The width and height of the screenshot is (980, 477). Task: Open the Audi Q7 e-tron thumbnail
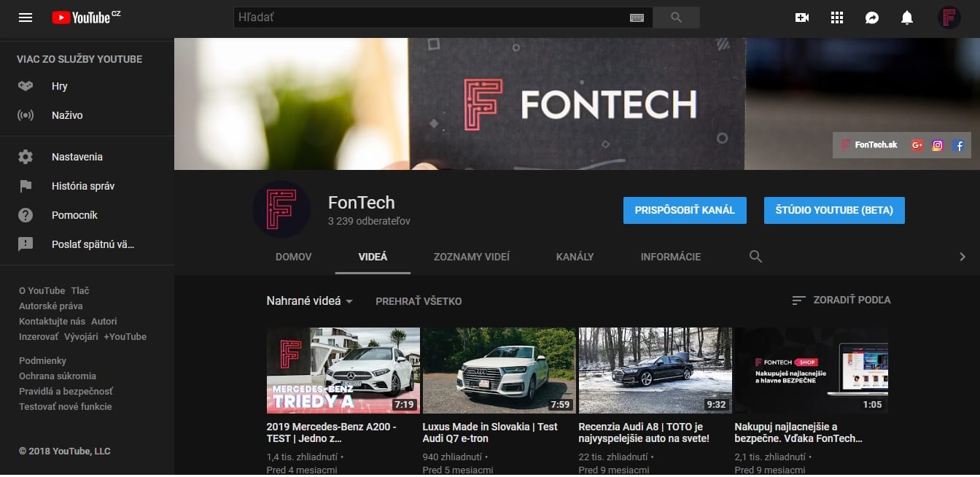click(x=499, y=371)
